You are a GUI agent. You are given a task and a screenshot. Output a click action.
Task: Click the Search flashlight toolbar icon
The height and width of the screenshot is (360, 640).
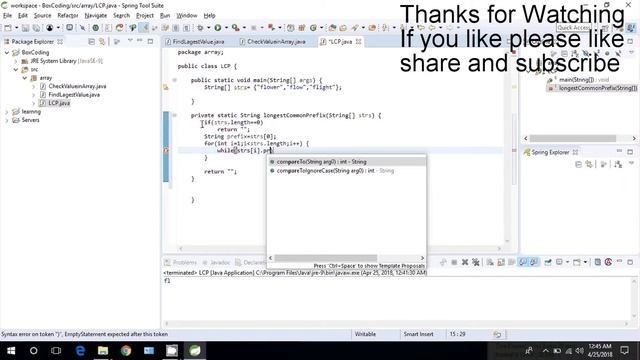pos(354,28)
